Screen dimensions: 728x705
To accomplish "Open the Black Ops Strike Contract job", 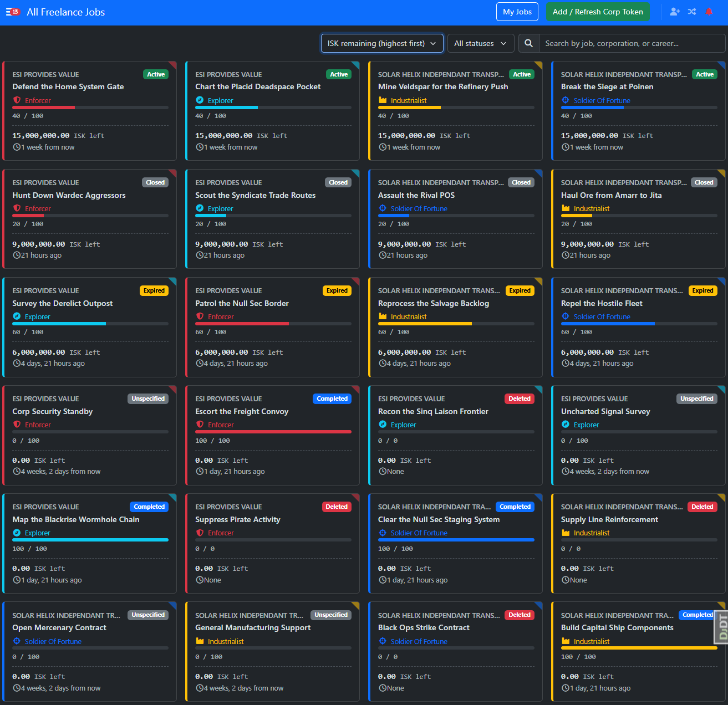I will click(424, 627).
